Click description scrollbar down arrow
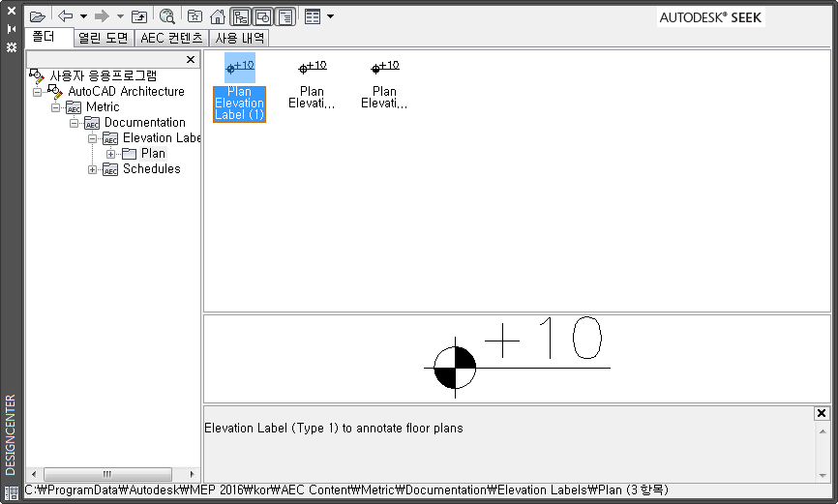The image size is (838, 504). 823,475
